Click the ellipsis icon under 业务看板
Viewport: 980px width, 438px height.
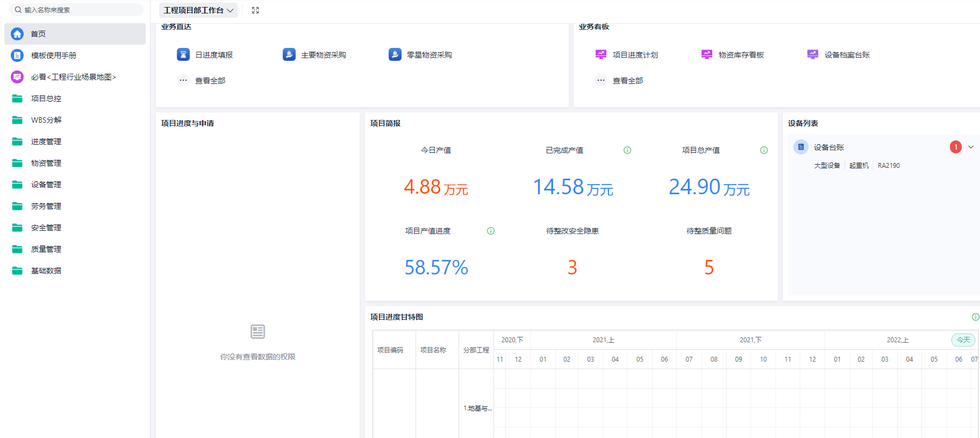point(601,80)
